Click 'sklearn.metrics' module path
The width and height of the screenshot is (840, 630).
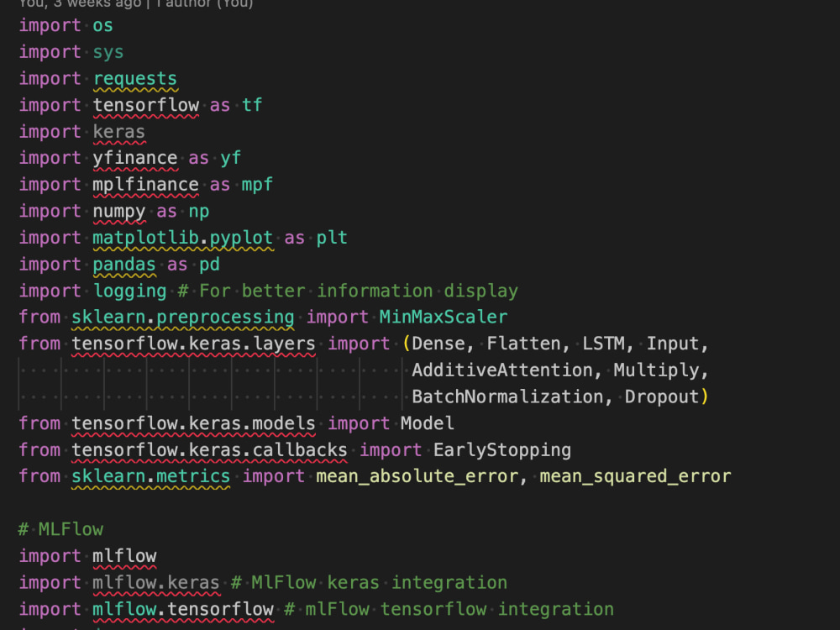pos(151,477)
